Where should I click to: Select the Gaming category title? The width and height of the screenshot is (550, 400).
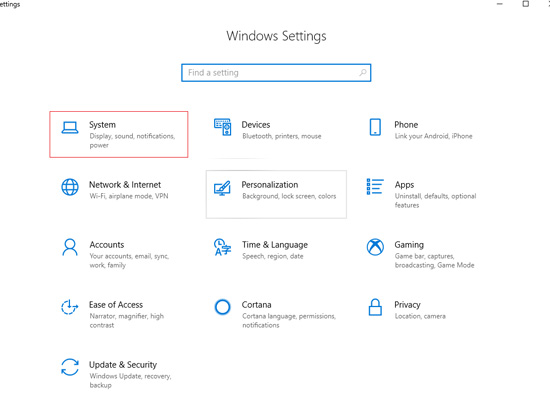click(409, 245)
